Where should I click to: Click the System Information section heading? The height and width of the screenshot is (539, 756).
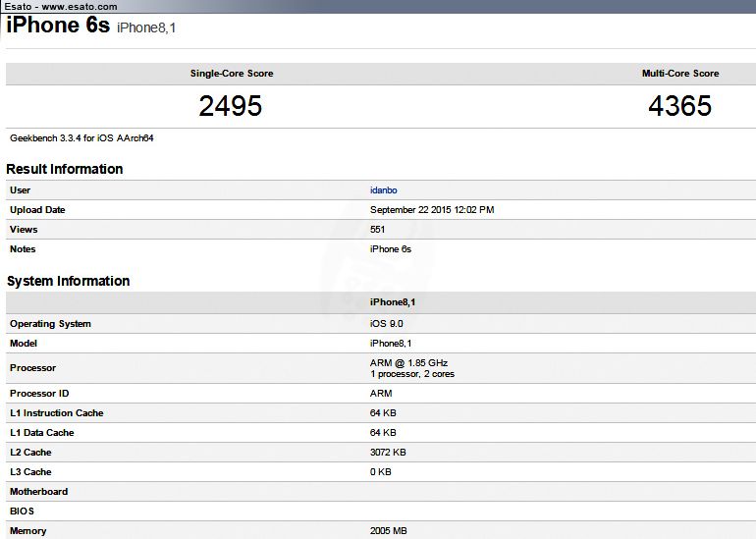[x=68, y=281]
